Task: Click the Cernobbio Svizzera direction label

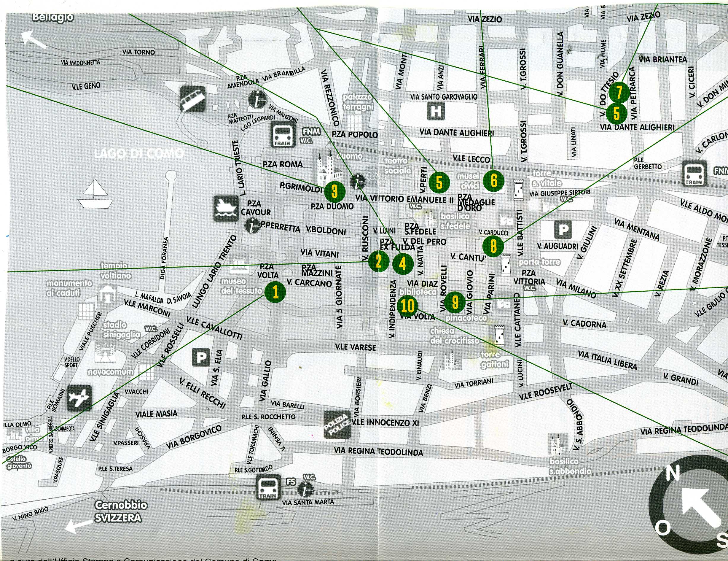Action: [121, 511]
